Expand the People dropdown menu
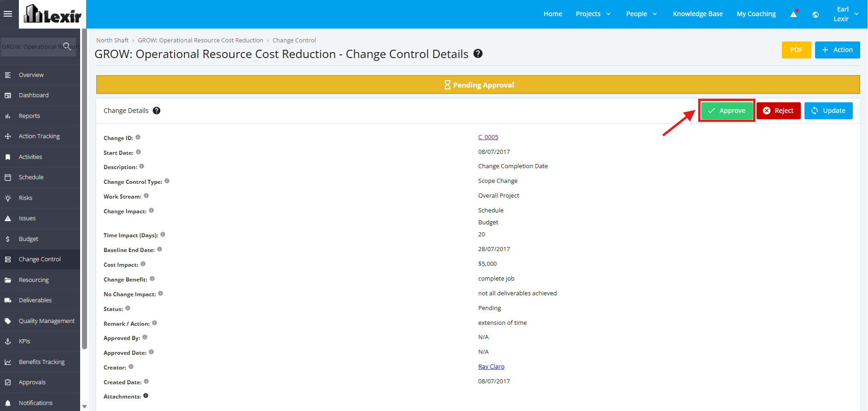This screenshot has height=411, width=868. point(641,14)
